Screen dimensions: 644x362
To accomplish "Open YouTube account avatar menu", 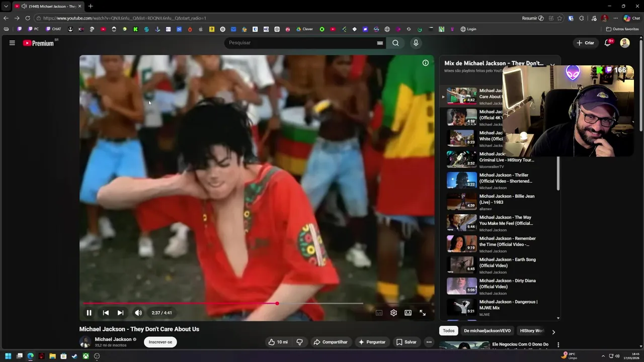I will coord(625,43).
